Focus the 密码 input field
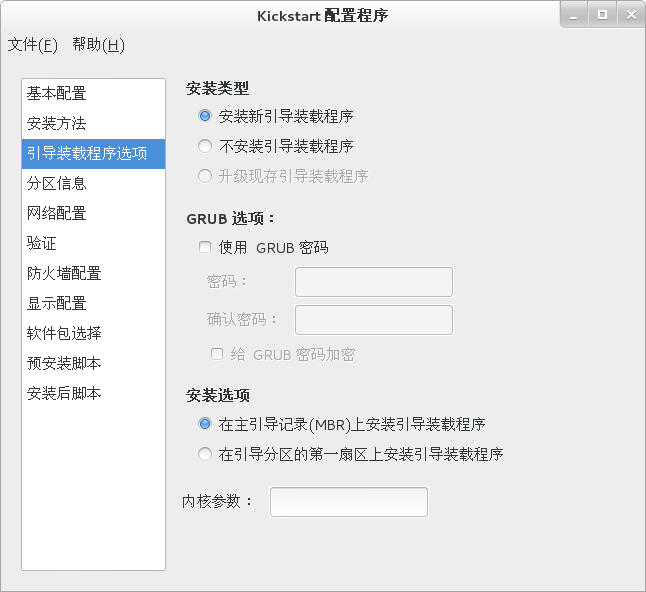Image resolution: width=646 pixels, height=592 pixels. pyautogui.click(x=374, y=282)
